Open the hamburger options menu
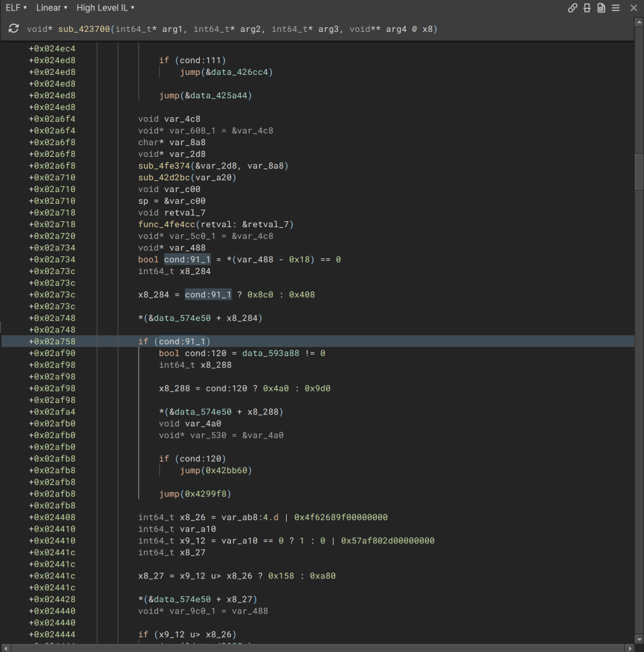 tap(615, 8)
